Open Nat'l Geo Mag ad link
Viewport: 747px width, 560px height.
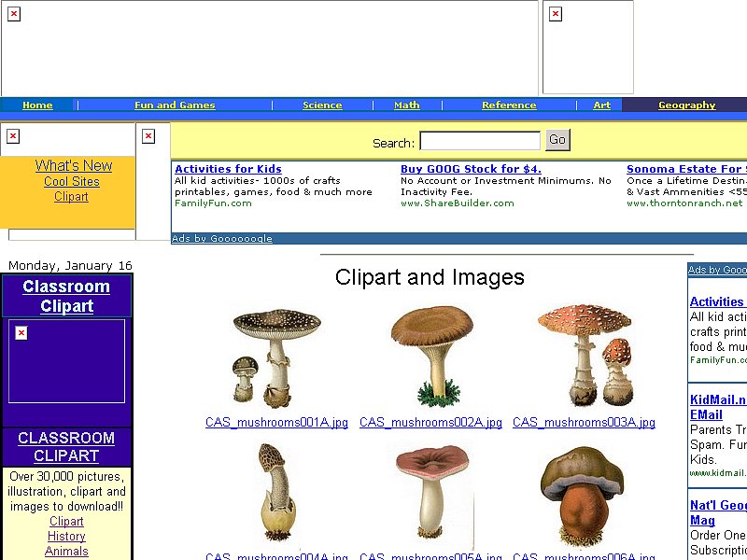pos(718,512)
